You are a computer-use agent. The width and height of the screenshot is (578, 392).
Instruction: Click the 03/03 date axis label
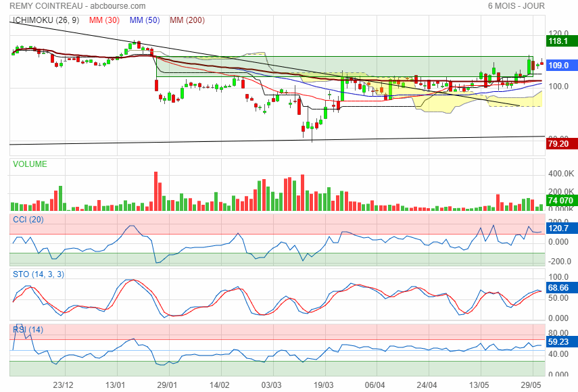[271, 385]
